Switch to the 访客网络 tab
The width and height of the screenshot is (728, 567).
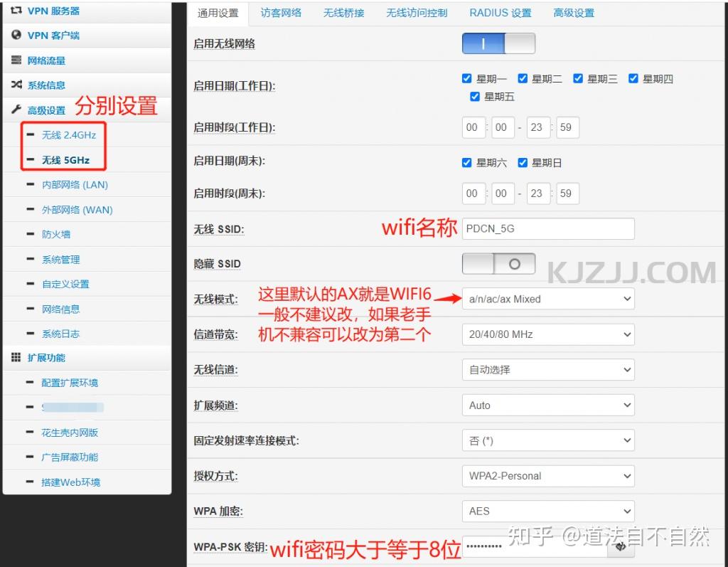point(281,12)
